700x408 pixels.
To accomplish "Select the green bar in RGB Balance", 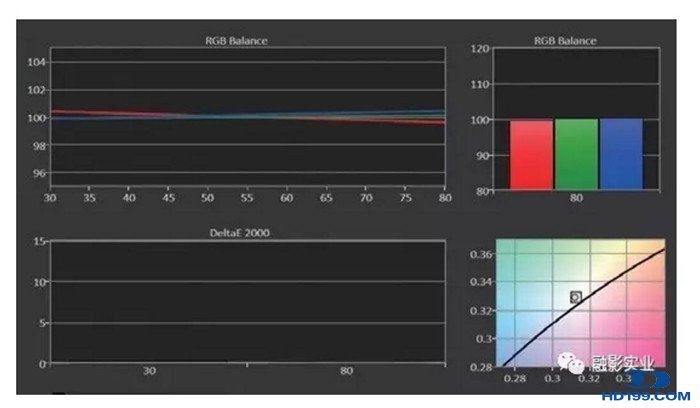I will pos(576,154).
